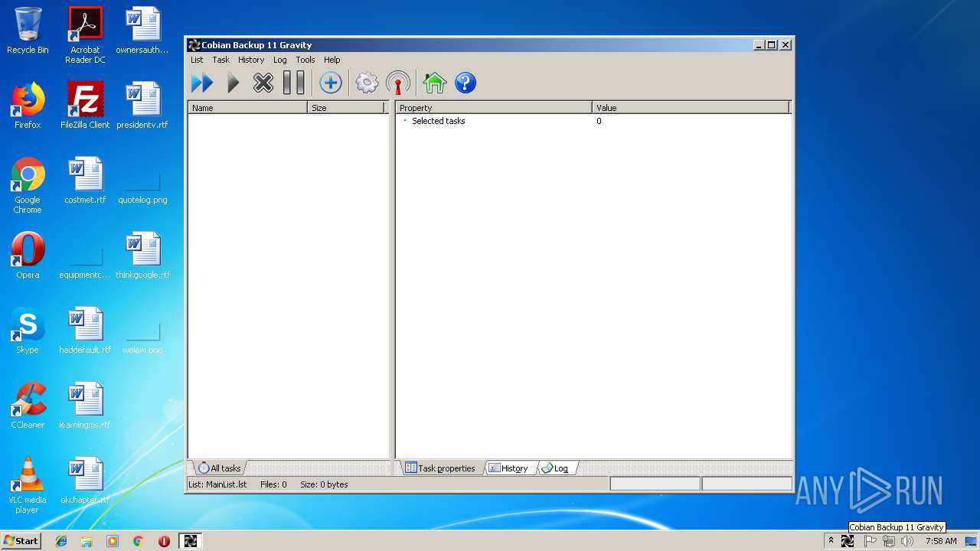Select the welaw.png desktop file
The height and width of the screenshot is (551, 980).
[142, 338]
